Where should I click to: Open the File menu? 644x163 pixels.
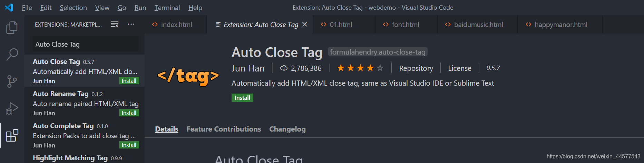coord(27,8)
